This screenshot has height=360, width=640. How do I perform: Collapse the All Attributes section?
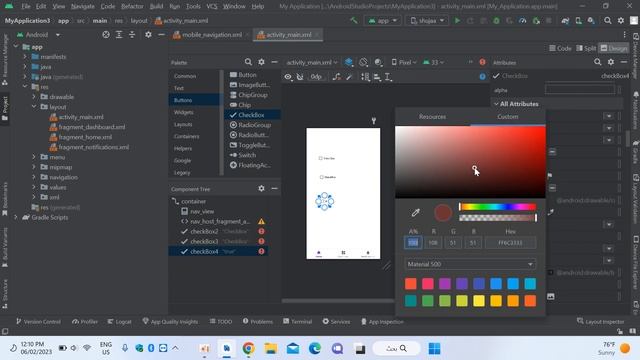pyautogui.click(x=496, y=104)
